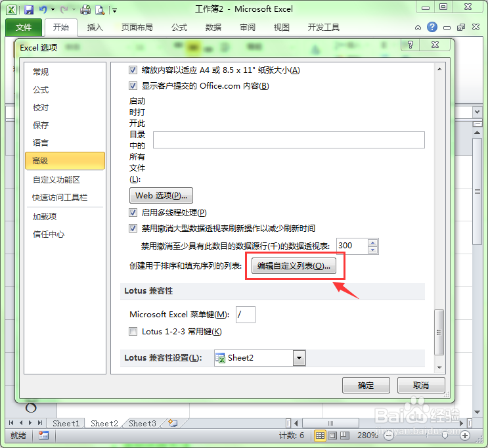This screenshot has height=448, width=488.
Task: Select Sheet3 worksheet tab
Action: [x=143, y=424]
